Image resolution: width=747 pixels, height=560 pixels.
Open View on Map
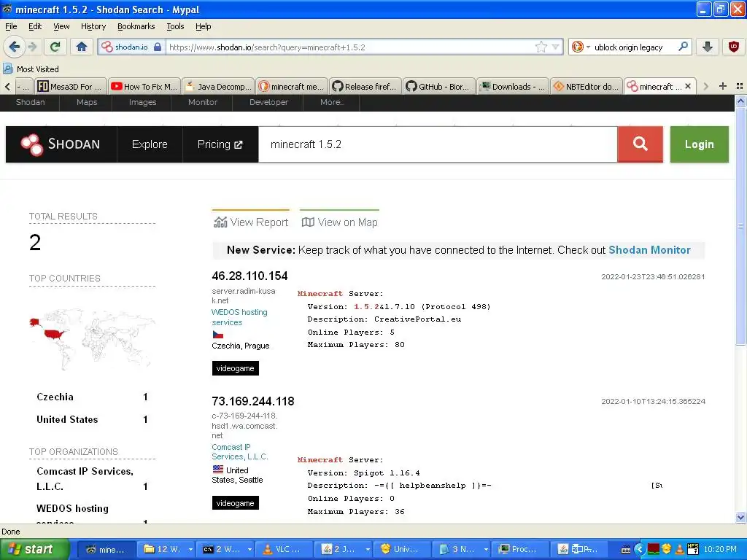340,222
